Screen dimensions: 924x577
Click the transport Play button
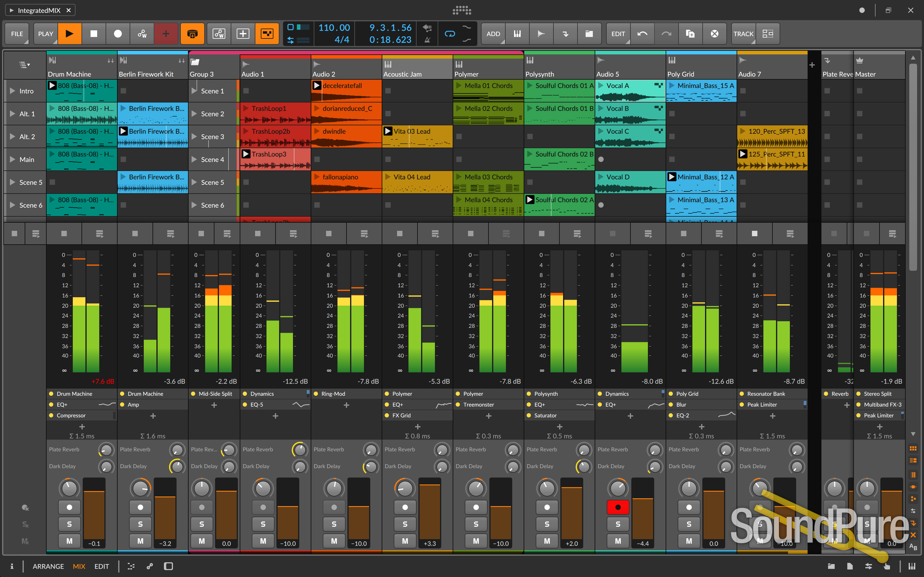[69, 34]
